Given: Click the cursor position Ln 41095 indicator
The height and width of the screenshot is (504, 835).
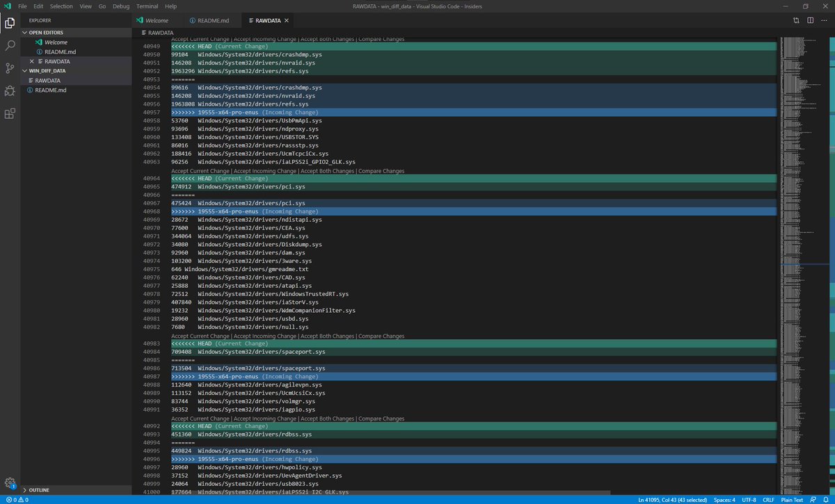Looking at the screenshot, I should coord(674,500).
